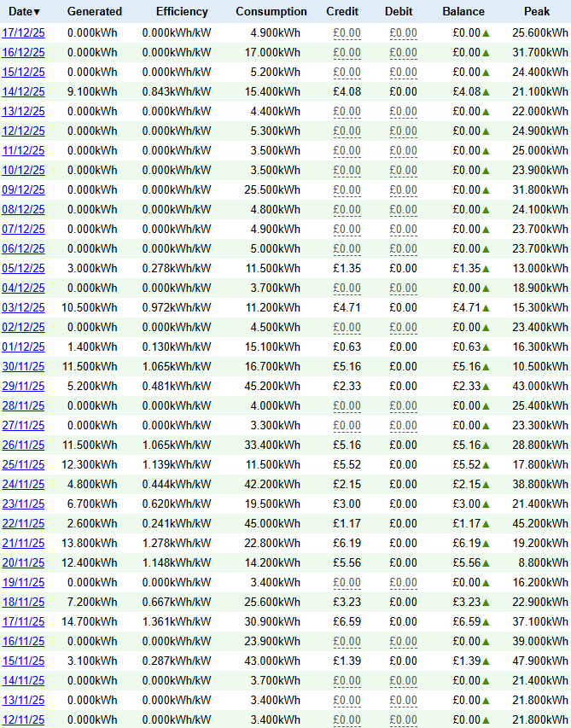Click the green triangle beside £4.08 balance
The height and width of the screenshot is (728, 571).
[486, 92]
